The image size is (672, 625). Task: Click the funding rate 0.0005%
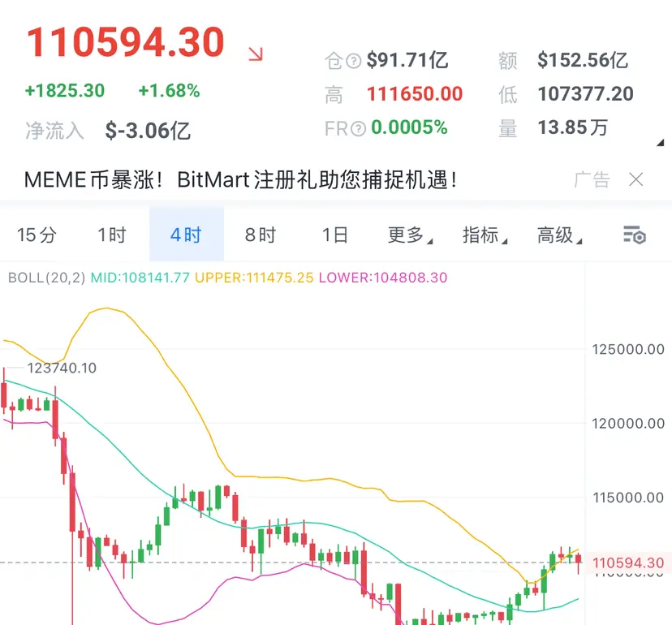pos(409,127)
